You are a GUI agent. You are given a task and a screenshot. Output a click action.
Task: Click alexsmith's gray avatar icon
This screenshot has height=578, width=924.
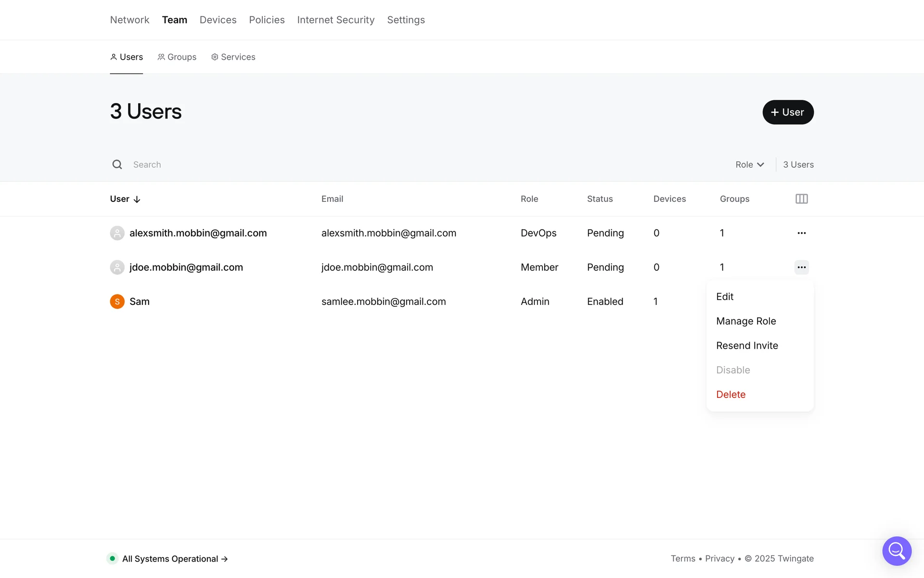point(117,233)
